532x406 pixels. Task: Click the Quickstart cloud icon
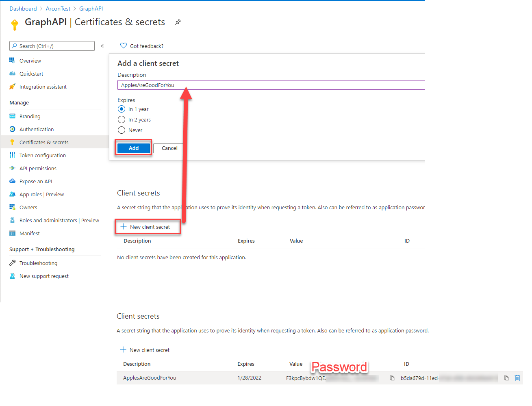pyautogui.click(x=12, y=74)
